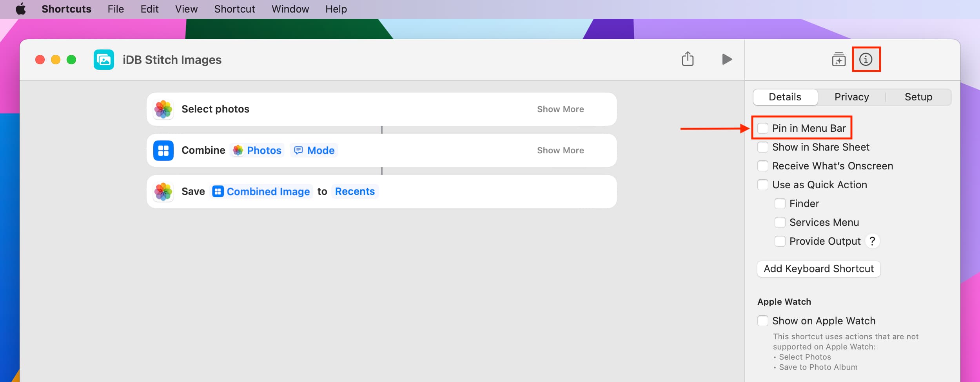
Task: Enable Show on Apple Watch
Action: (x=762, y=321)
